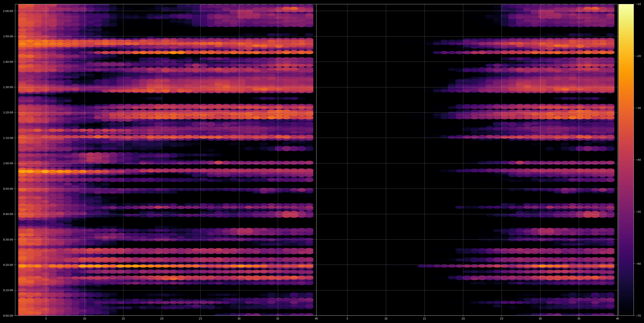644x323 pixels.
Task: Select x-axis tick "25" under the left heatmap
Action: [x=200, y=319]
